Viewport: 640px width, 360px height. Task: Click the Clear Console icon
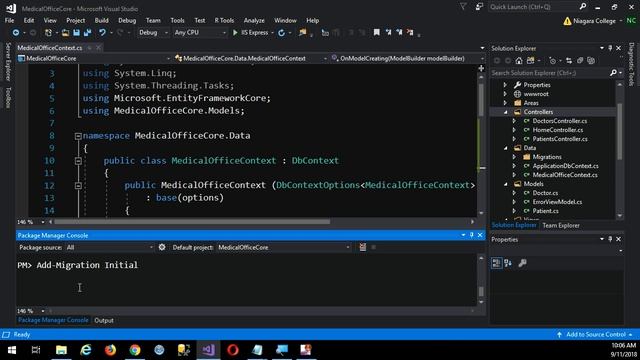[x=362, y=247]
